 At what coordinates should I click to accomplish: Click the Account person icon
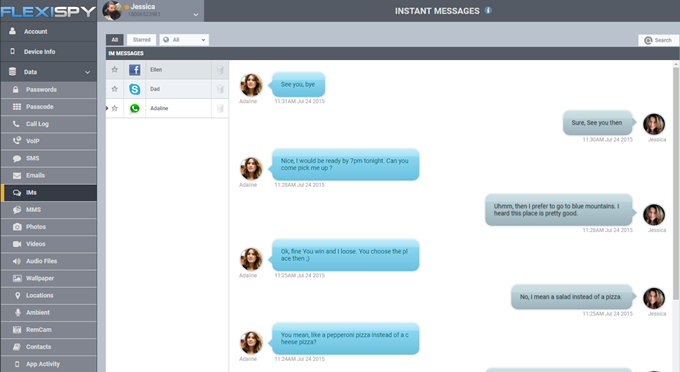point(12,31)
